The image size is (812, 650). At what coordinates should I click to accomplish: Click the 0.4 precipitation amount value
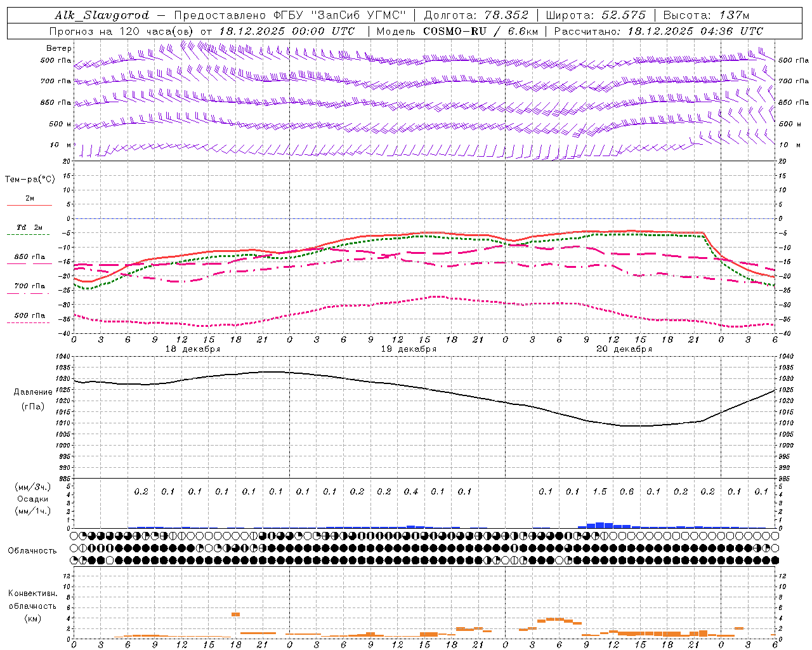coord(411,491)
